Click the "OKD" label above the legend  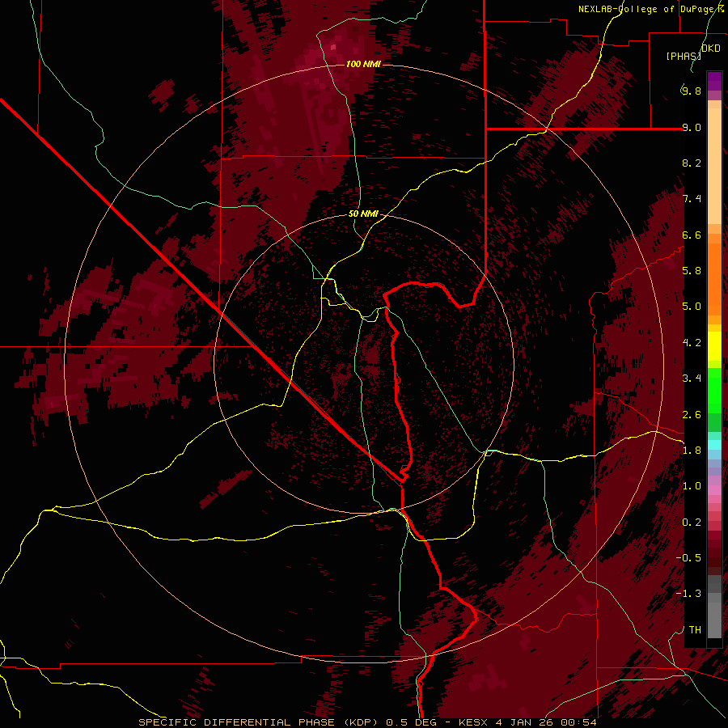tap(711, 49)
